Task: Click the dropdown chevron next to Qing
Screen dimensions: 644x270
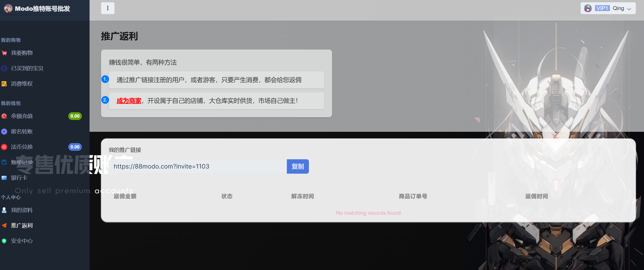Action: point(629,9)
